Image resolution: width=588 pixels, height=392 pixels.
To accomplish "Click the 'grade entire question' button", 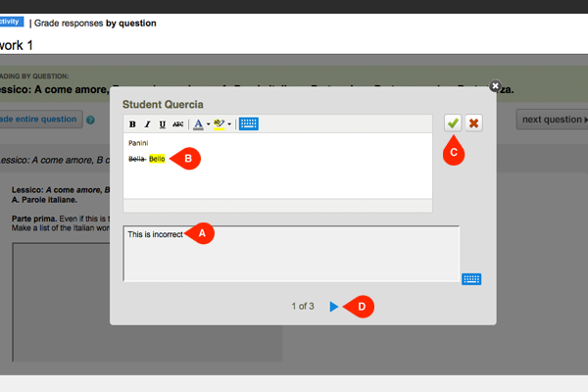I will (39, 120).
